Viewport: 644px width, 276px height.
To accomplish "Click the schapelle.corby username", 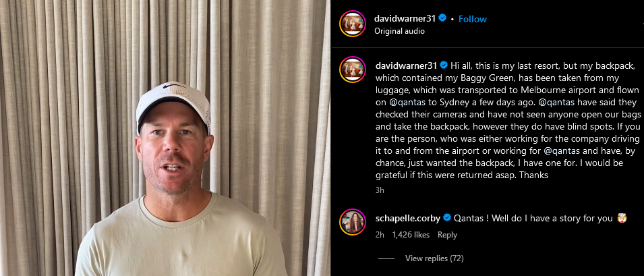I will tap(407, 218).
